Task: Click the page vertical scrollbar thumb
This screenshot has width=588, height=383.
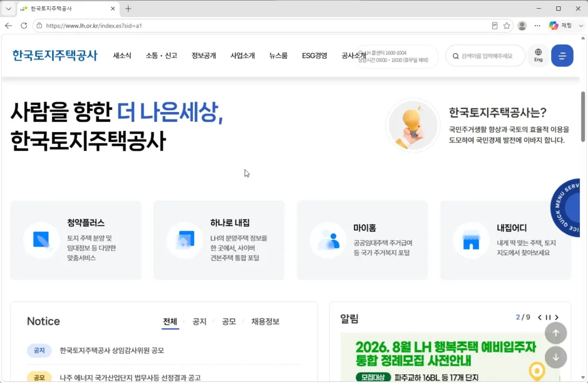Action: (x=583, y=117)
